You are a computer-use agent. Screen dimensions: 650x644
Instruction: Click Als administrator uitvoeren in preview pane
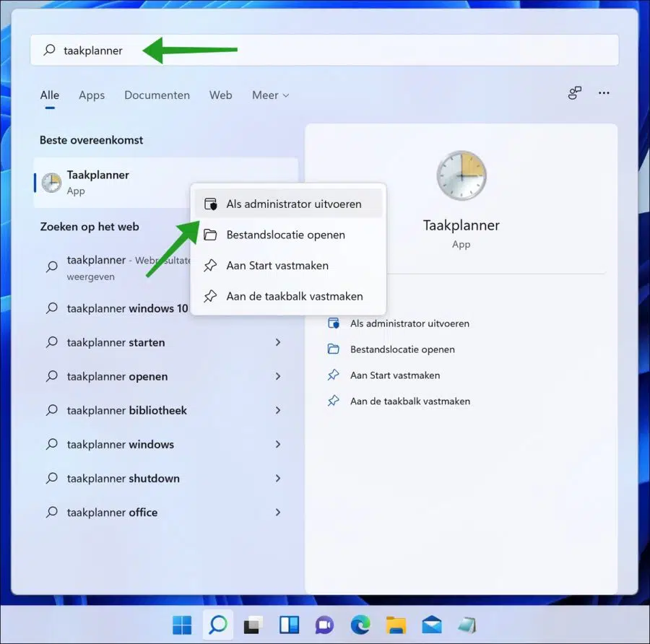(x=409, y=323)
